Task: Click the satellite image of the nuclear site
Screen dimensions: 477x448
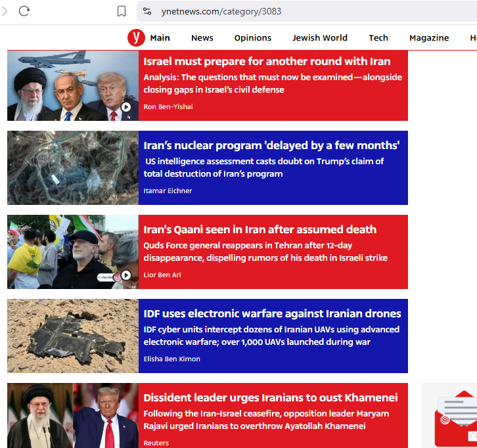Action: (73, 168)
